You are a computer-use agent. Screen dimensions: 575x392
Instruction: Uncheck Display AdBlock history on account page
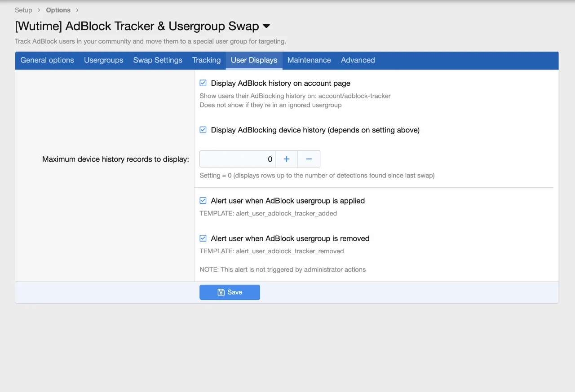pyautogui.click(x=203, y=83)
